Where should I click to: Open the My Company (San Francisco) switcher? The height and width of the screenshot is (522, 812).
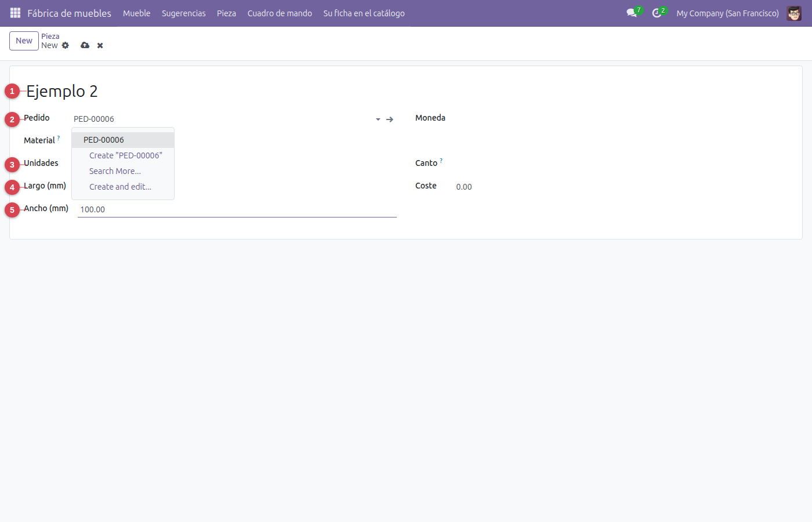(x=727, y=13)
